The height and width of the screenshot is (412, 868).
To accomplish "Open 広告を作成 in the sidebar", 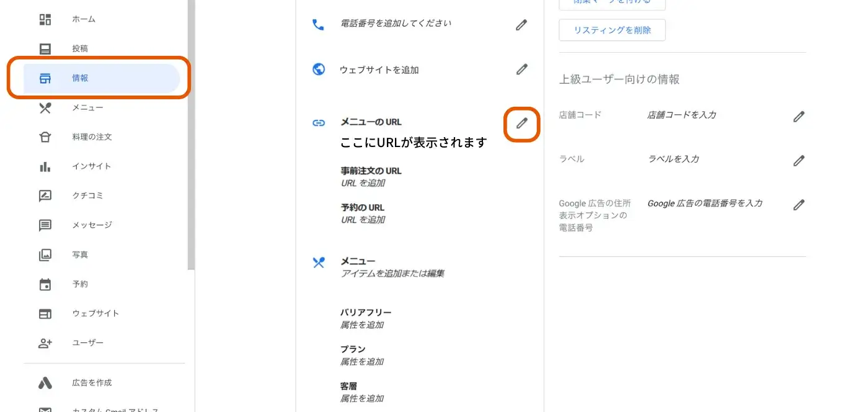I will pyautogui.click(x=92, y=383).
